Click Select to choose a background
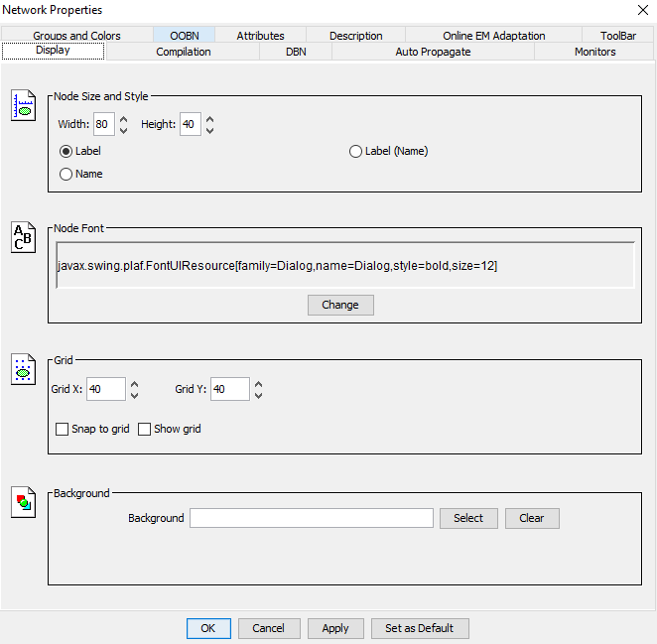Viewport: 657px width, 644px height. [x=468, y=518]
